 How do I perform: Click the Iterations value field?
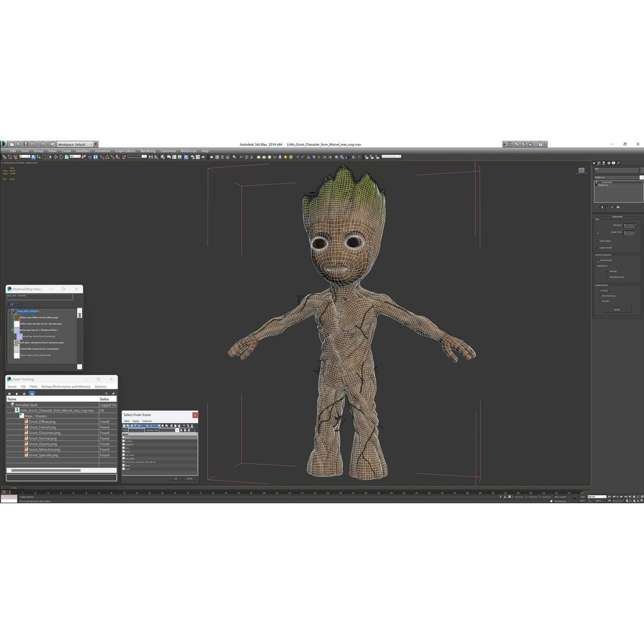click(x=629, y=225)
